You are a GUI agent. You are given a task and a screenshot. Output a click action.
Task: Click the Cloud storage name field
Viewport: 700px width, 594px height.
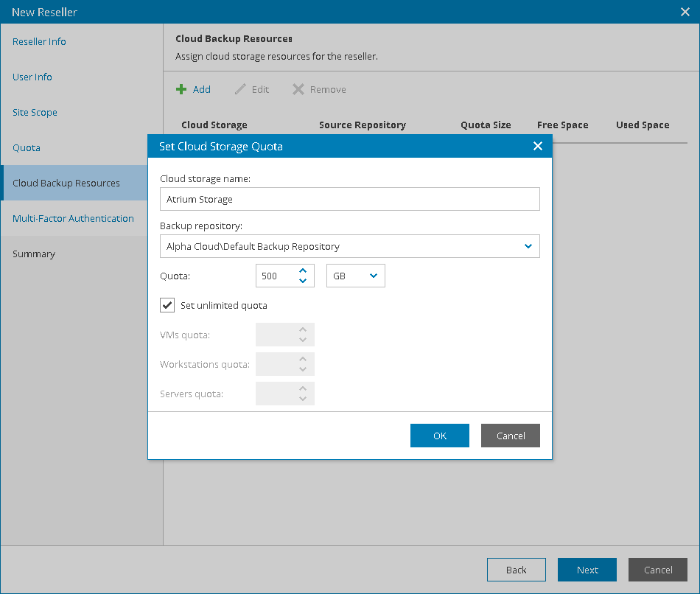(350, 199)
